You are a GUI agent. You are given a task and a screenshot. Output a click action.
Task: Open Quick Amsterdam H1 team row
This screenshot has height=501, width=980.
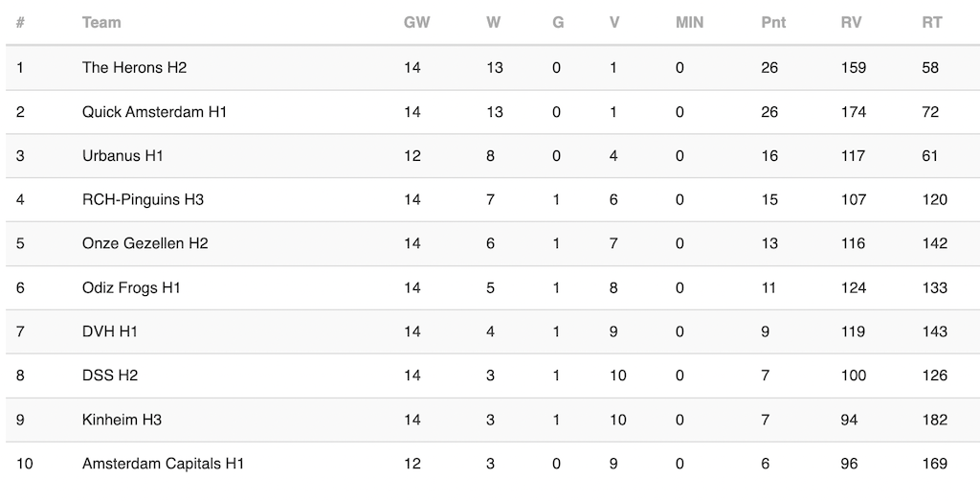493,112
